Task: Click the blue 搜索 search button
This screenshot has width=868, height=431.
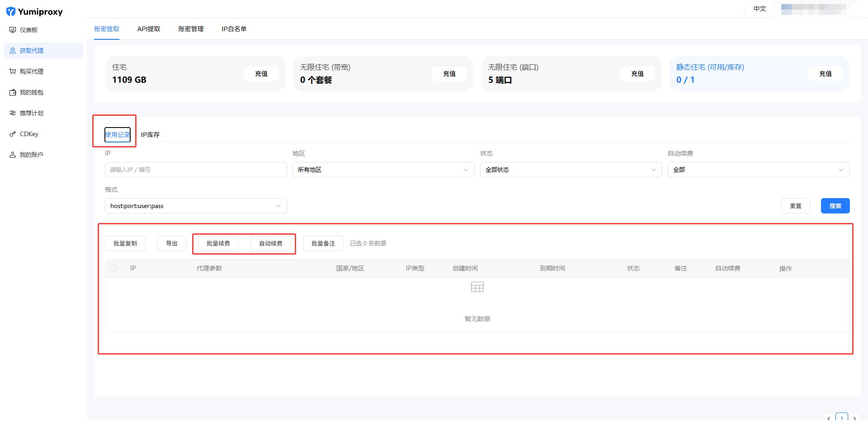Action: 835,206
